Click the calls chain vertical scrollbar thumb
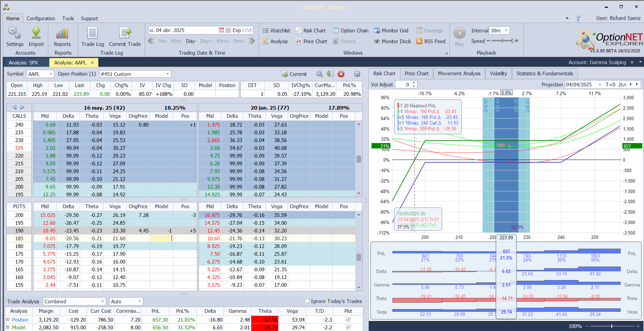Screen dimensions: 644x331 [359, 159]
